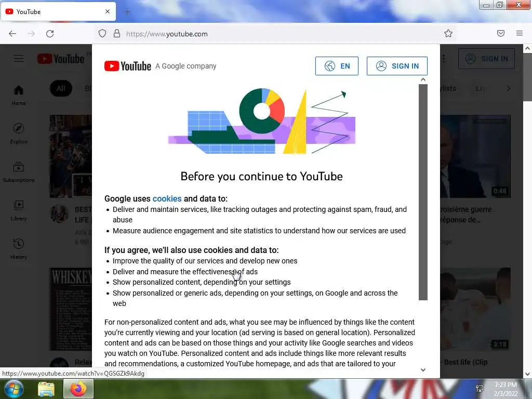Open the WHISKEY video thumbnail

coord(71,309)
